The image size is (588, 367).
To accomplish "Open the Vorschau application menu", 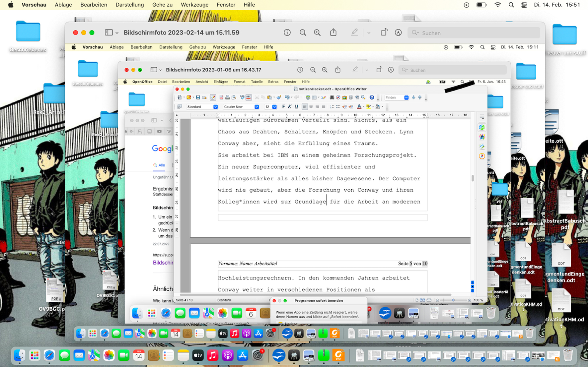I will 34,5.
